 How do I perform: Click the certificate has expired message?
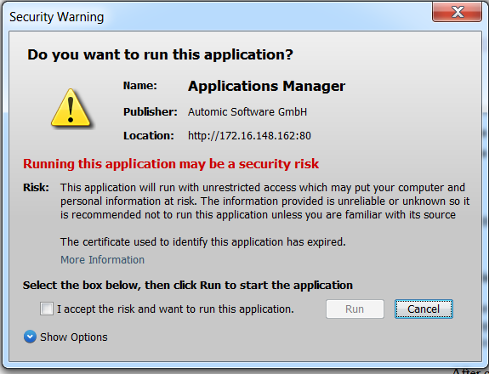click(203, 242)
